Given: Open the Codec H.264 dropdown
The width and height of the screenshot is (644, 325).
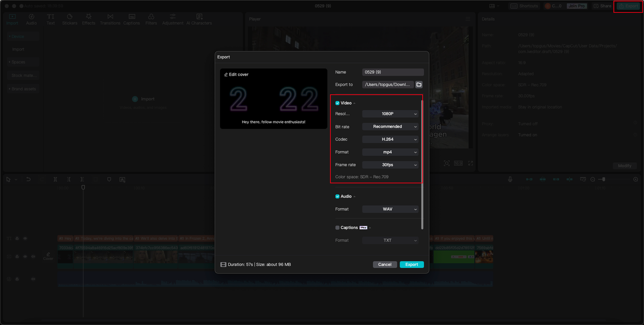Looking at the screenshot, I should click(390, 139).
